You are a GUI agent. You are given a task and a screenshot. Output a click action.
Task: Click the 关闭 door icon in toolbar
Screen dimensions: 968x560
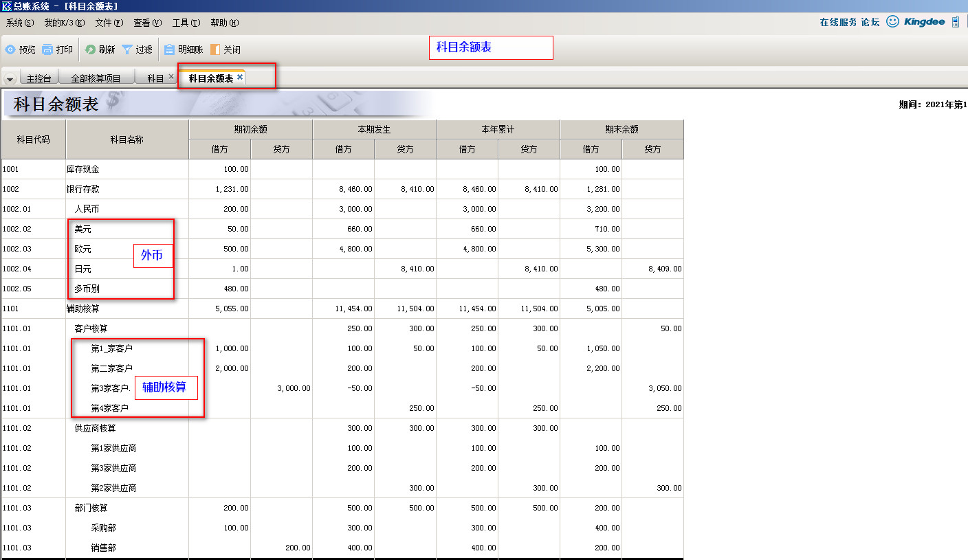coord(215,49)
